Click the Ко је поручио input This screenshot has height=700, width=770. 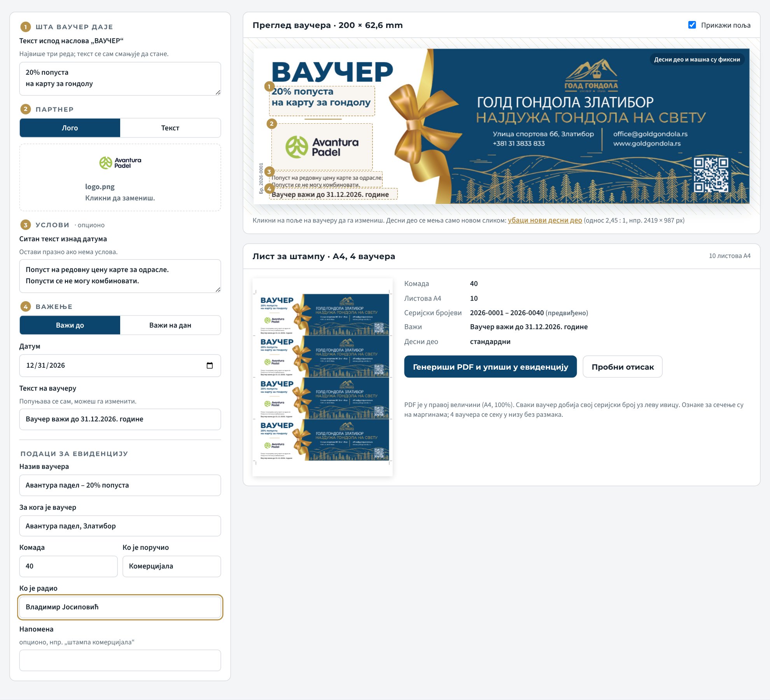171,566
